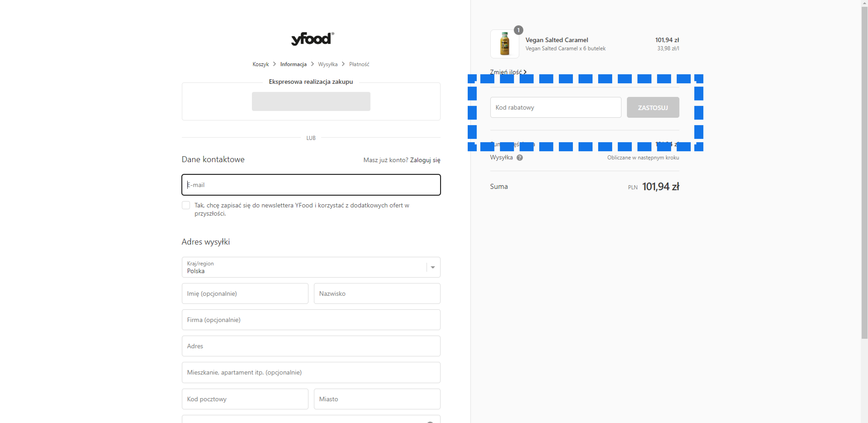This screenshot has width=868, height=423.
Task: Toggle the newsletter subscription checkbox
Action: 186,205
